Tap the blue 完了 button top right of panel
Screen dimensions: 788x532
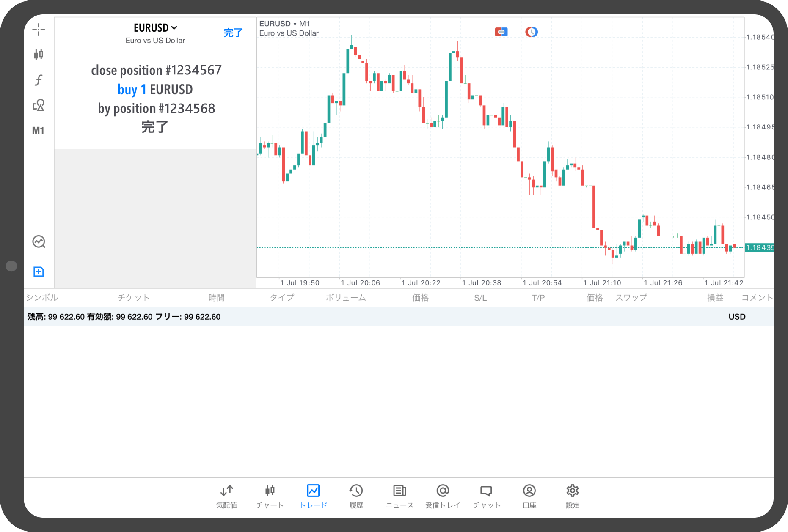[233, 33]
